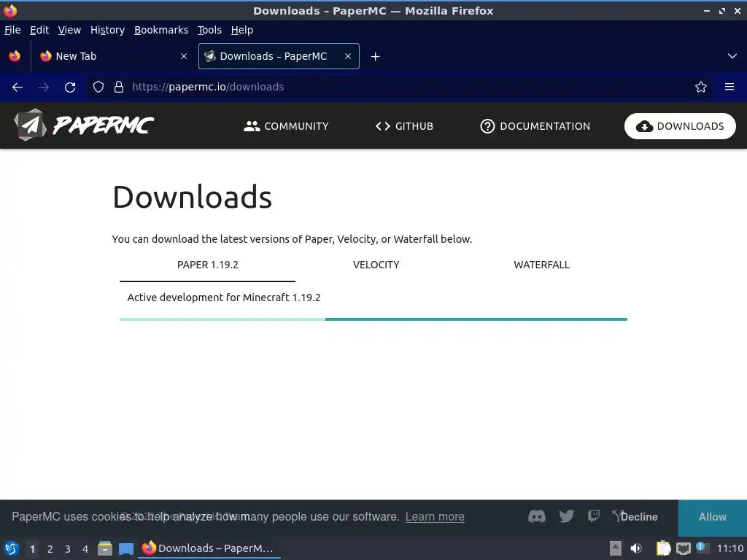Click the Downloads page heading

click(x=192, y=197)
